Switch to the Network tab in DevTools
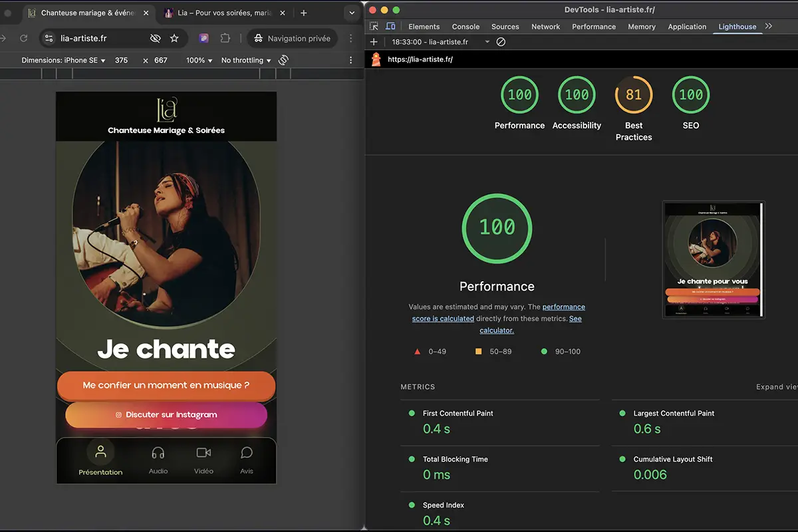The image size is (798, 532). click(545, 27)
